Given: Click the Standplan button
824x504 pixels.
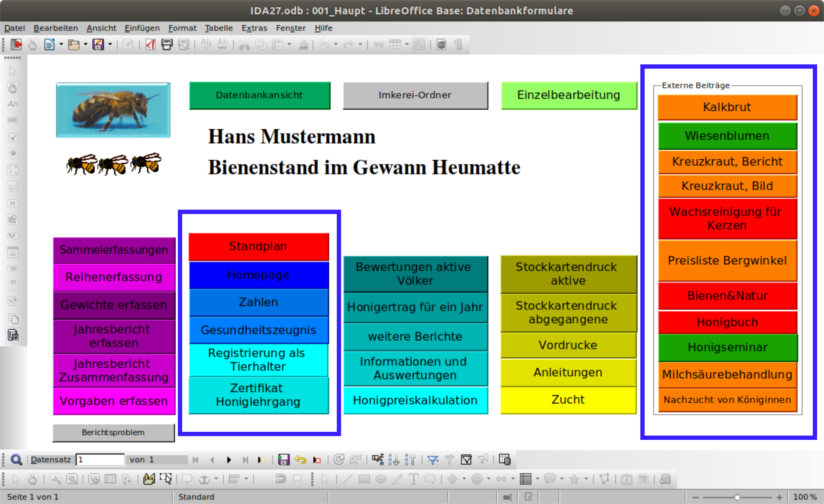Looking at the screenshot, I should (x=259, y=247).
